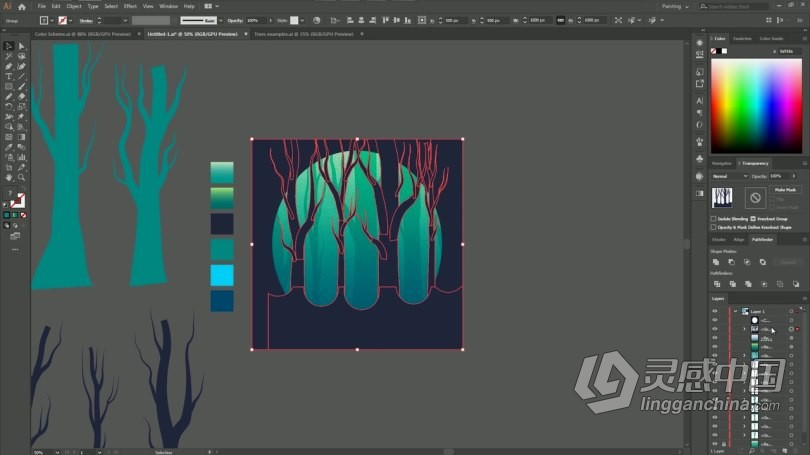Screen dimensions: 810x455
Task: Open the Transparency opacity slider arrow
Action: [794, 176]
